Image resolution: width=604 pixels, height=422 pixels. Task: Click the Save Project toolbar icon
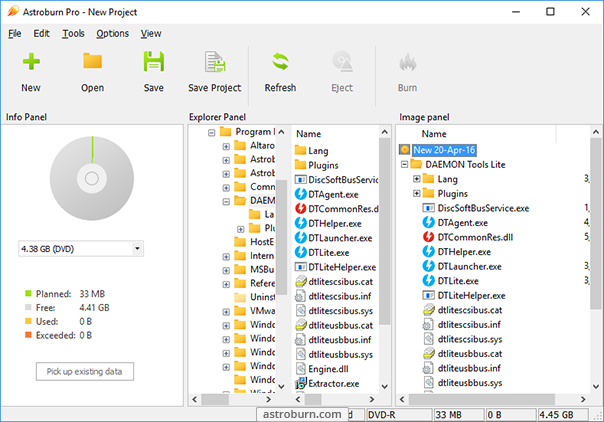[215, 62]
